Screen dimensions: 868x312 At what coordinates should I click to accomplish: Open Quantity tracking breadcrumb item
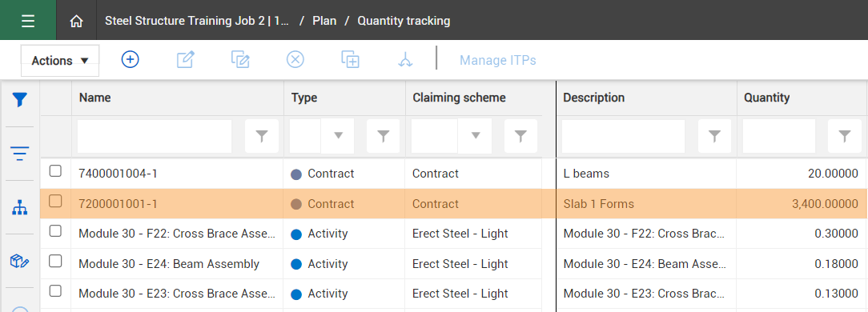click(404, 21)
